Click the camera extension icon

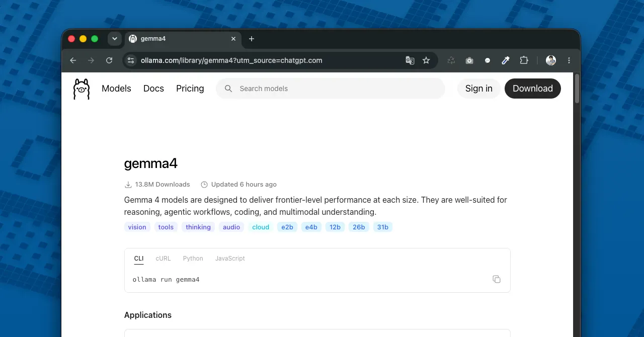[469, 60]
